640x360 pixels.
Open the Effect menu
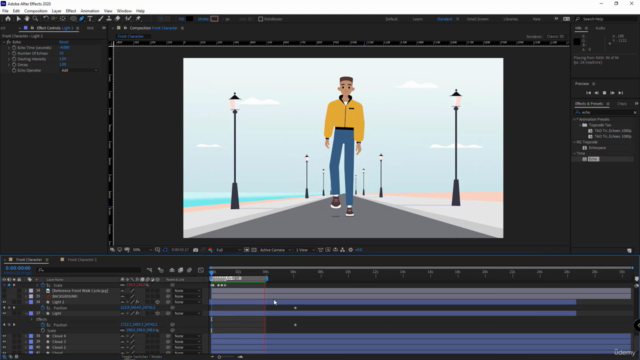(71, 11)
